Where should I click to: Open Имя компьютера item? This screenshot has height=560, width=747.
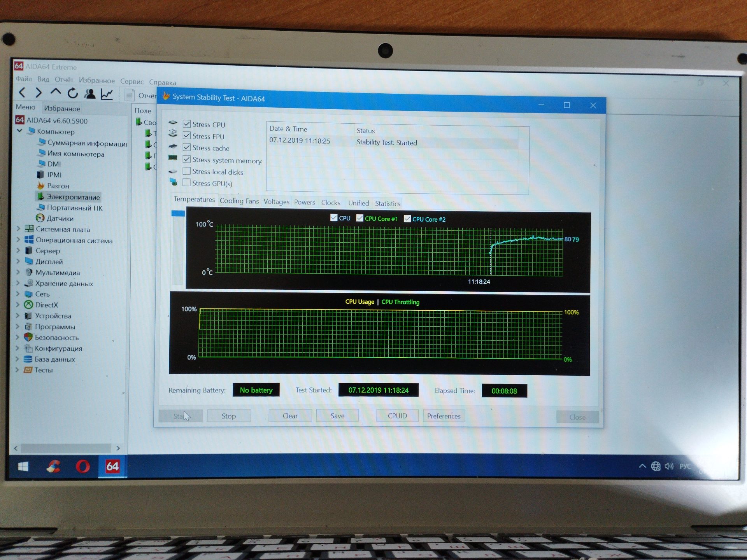point(71,154)
